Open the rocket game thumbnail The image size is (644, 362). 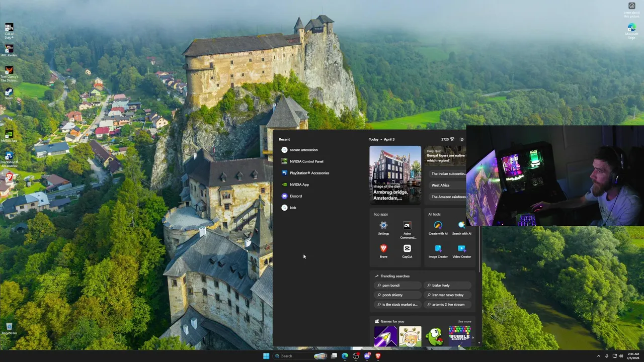point(385,336)
